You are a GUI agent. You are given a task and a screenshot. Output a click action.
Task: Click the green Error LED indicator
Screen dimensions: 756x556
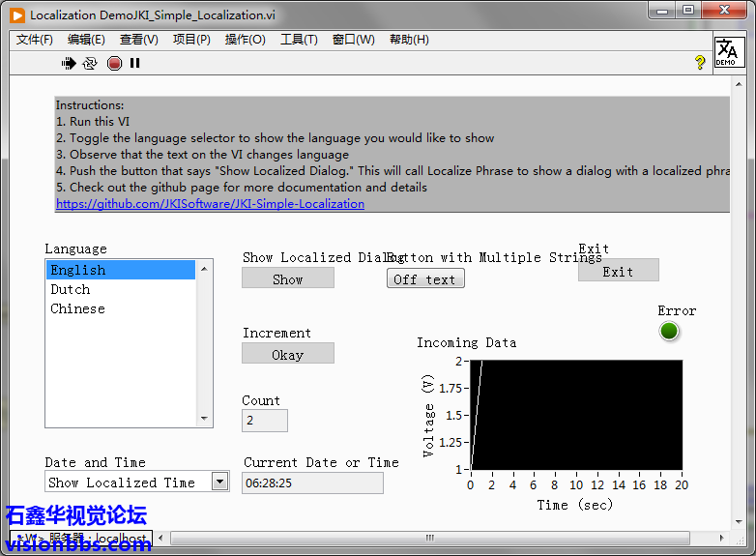(x=669, y=332)
